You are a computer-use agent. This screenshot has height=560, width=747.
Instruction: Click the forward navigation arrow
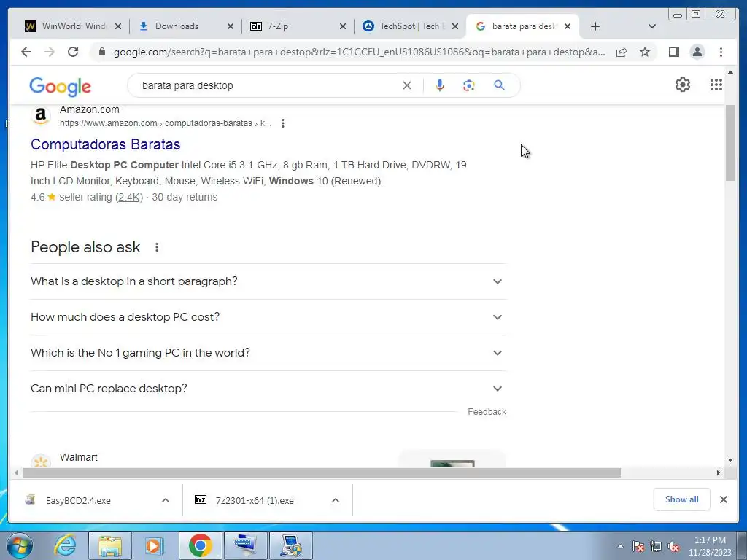[x=50, y=52]
